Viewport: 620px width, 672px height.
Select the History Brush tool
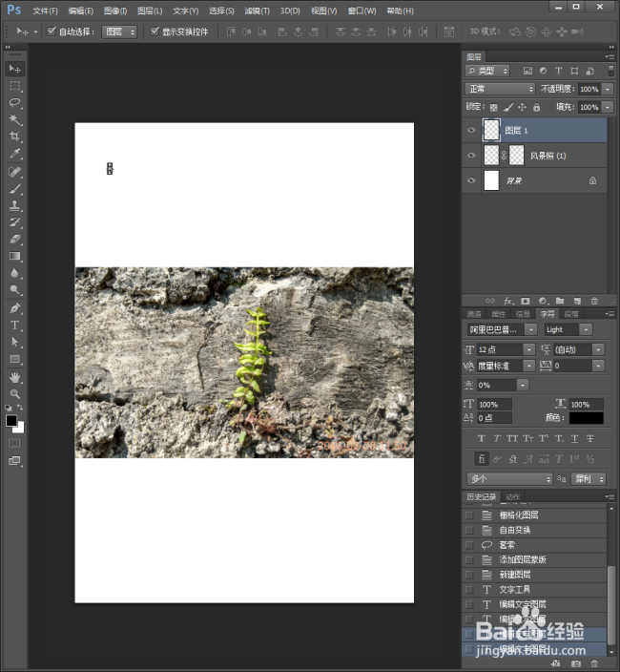15,222
